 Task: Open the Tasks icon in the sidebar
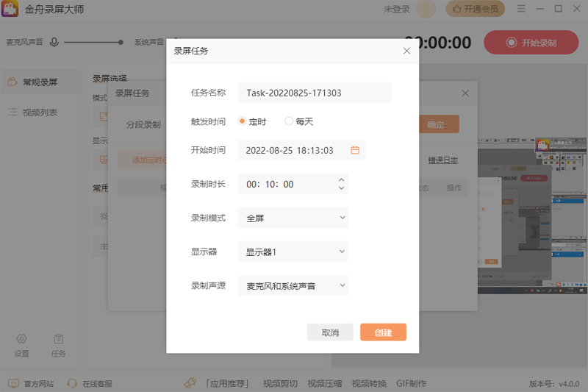[x=58, y=346]
